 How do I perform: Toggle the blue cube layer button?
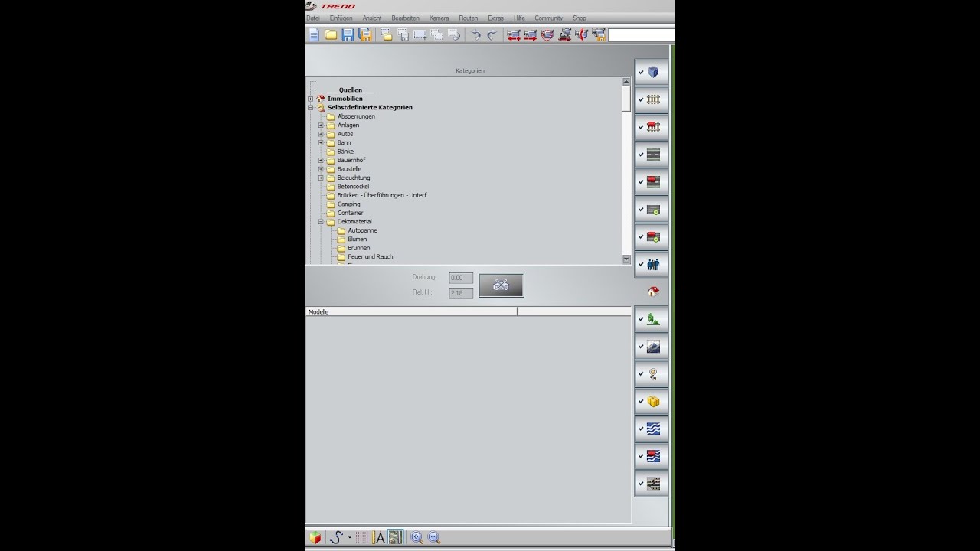click(652, 72)
